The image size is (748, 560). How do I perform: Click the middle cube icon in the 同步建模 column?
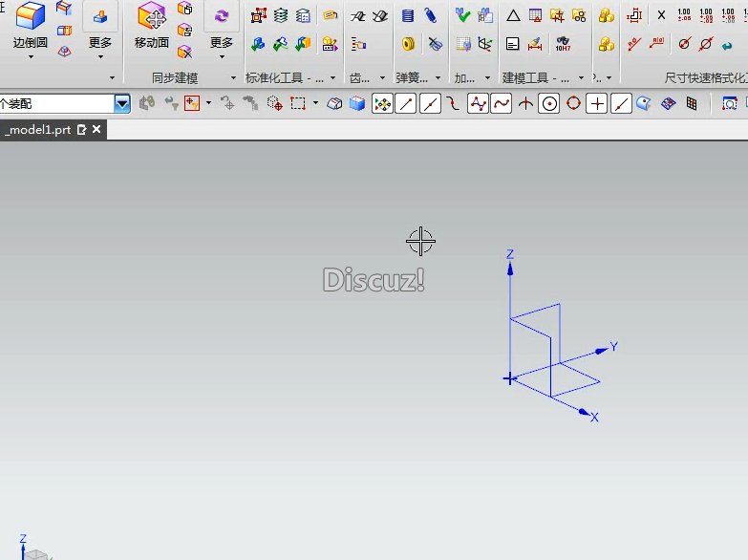[184, 31]
